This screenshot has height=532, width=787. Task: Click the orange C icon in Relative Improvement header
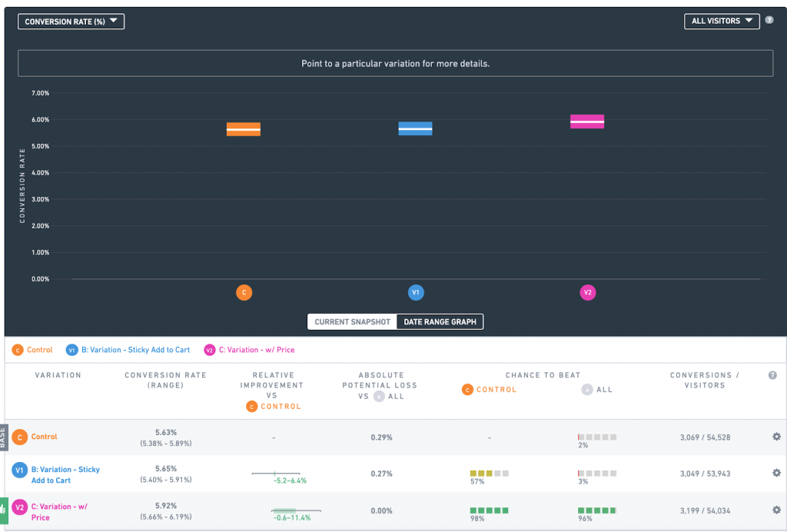(251, 406)
